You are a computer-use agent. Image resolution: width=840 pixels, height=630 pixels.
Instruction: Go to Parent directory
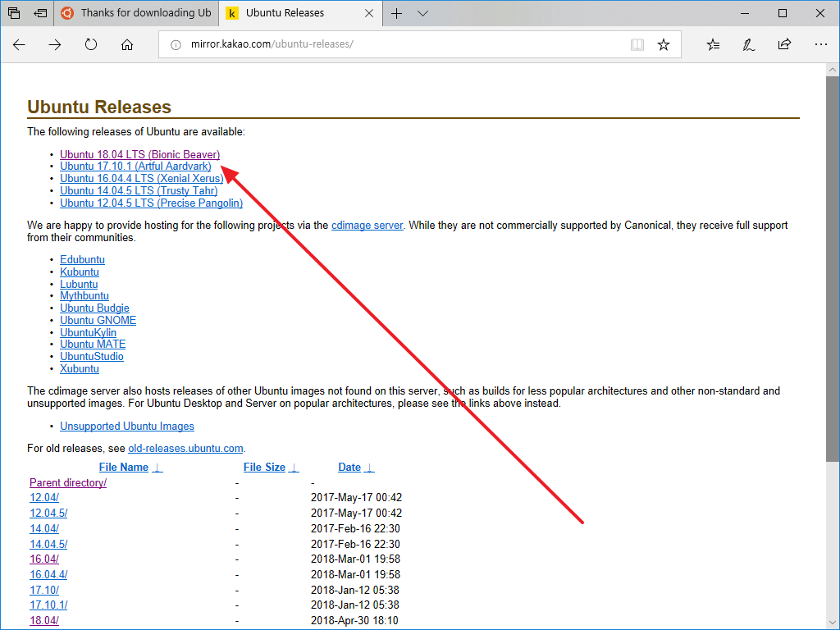coord(68,482)
